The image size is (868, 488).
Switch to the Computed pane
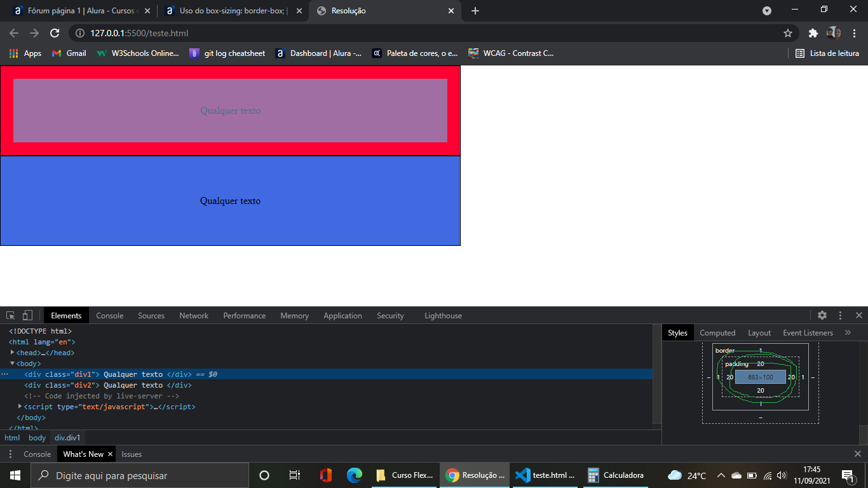pyautogui.click(x=717, y=333)
